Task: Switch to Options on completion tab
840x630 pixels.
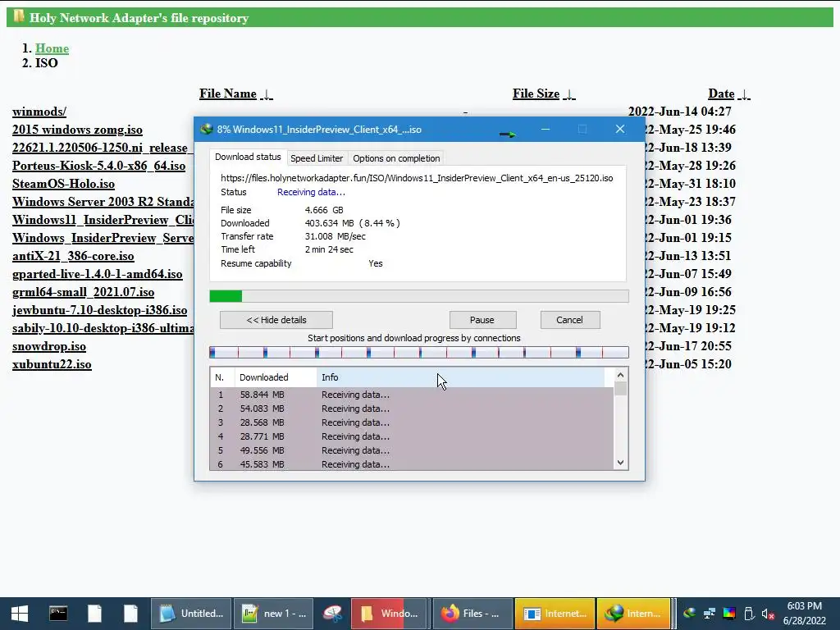Action: pyautogui.click(x=396, y=158)
